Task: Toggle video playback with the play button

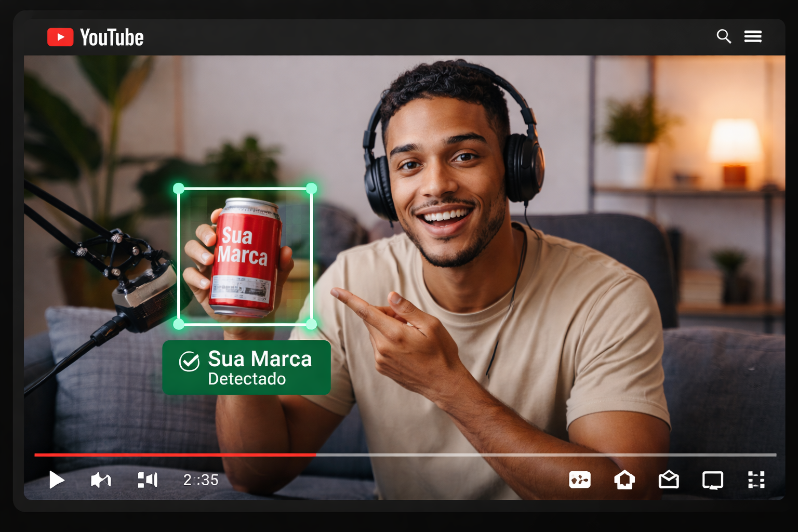Action: [x=57, y=480]
